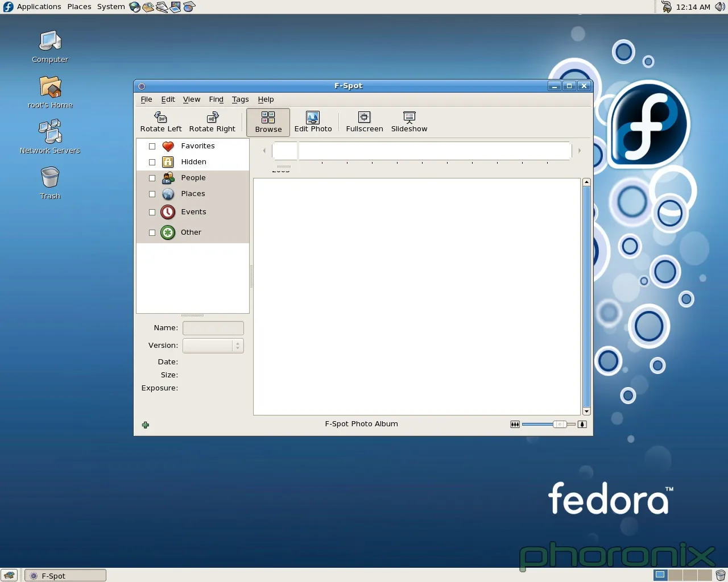
Task: Open the Trash desktop icon
Action: (50, 177)
